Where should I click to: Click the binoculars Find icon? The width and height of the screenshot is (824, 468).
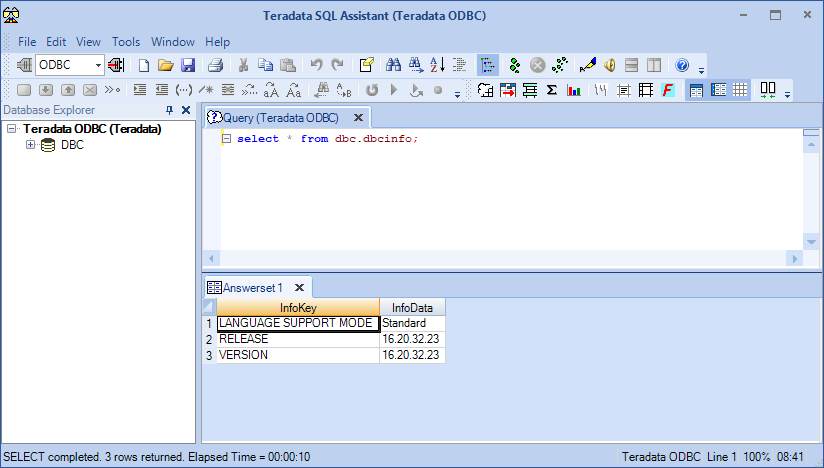click(393, 65)
